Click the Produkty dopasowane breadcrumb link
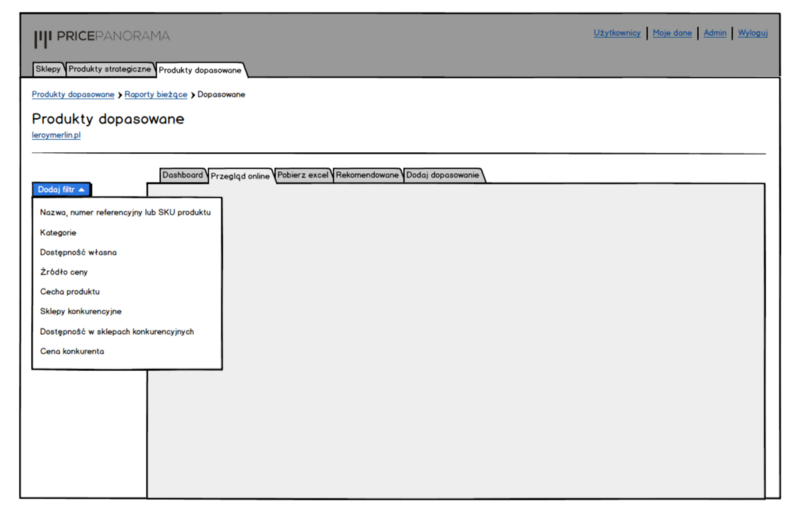800x512 pixels. (x=73, y=94)
